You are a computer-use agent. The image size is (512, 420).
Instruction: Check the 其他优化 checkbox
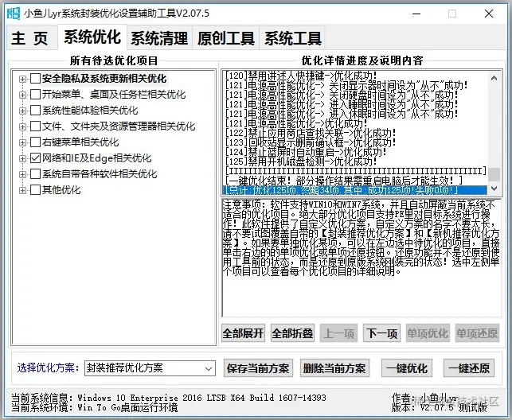[35, 190]
